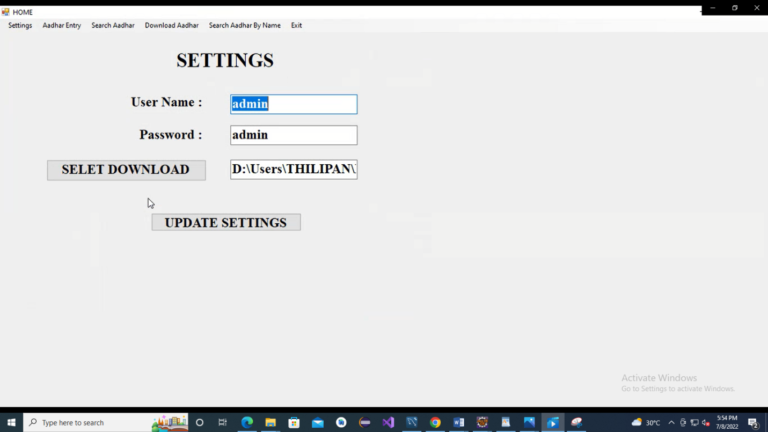
Task: Click the Search Aadhar menu item
Action: [113, 25]
